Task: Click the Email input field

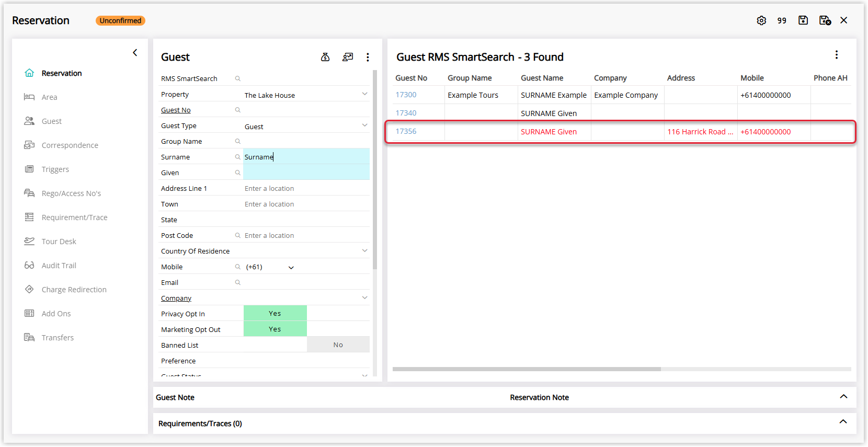Action: tap(306, 282)
